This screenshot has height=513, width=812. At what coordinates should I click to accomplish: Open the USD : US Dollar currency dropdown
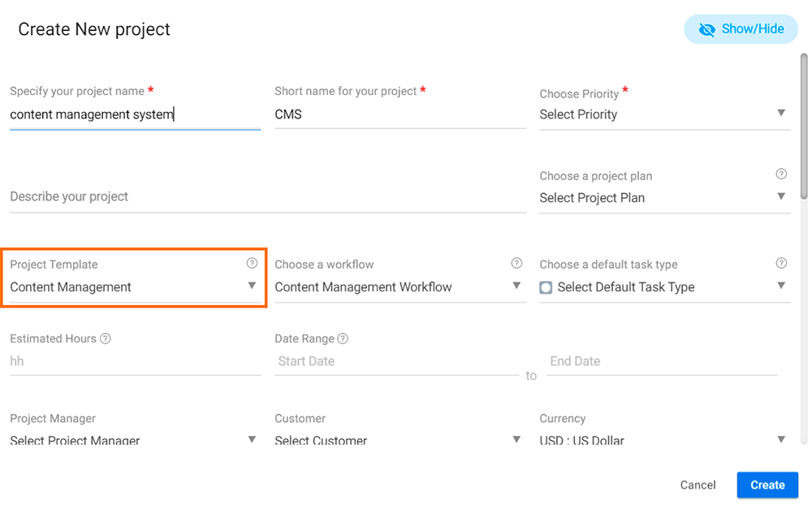click(665, 440)
